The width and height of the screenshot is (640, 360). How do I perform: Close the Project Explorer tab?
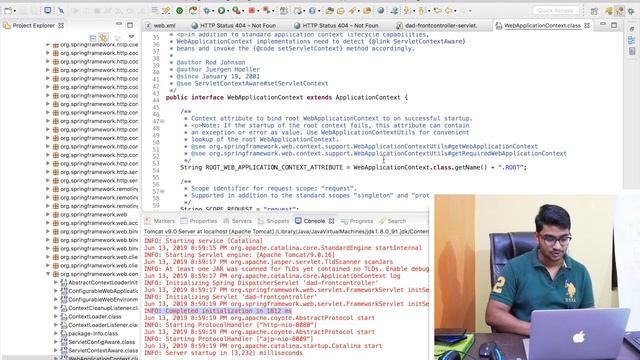pyautogui.click(x=61, y=25)
